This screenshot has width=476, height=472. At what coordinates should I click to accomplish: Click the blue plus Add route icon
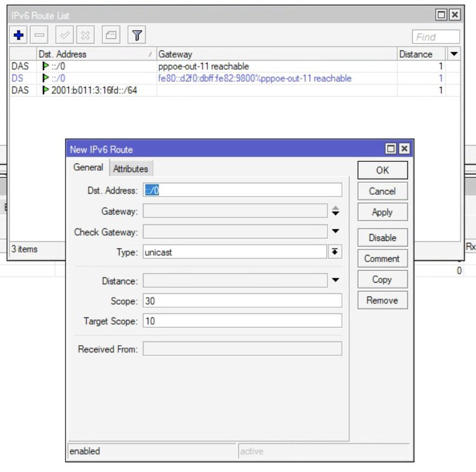click(x=19, y=35)
